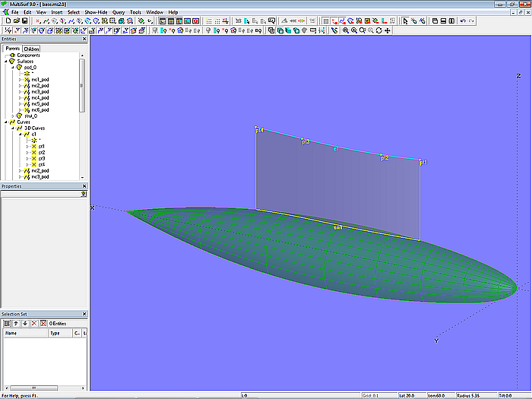The image size is (532, 399).
Task: Expand the pt3 point node
Action: coord(27,158)
